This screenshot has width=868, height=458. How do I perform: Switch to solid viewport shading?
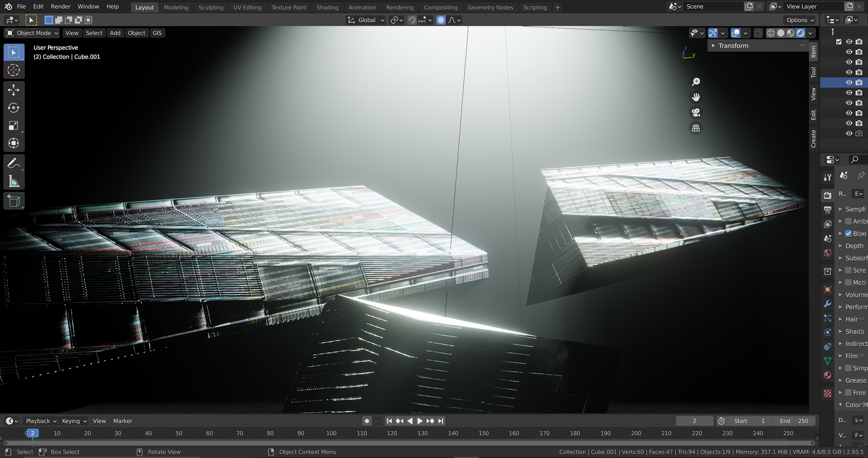click(781, 33)
